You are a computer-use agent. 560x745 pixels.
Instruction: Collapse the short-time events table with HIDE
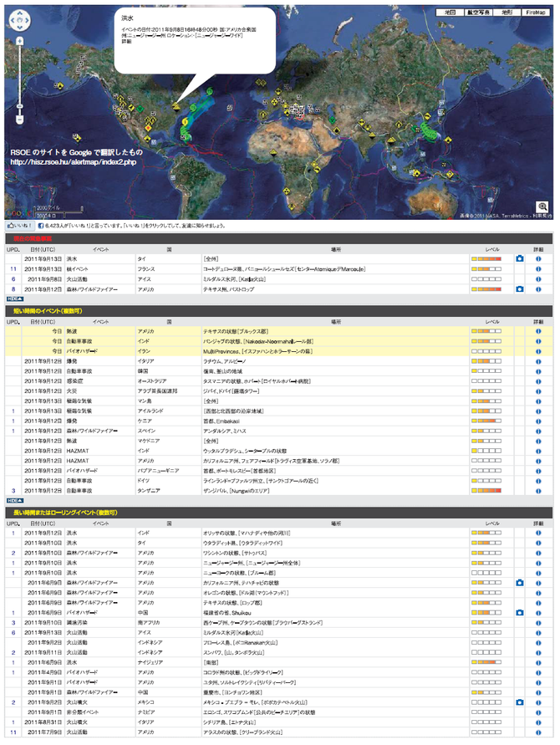[15, 500]
